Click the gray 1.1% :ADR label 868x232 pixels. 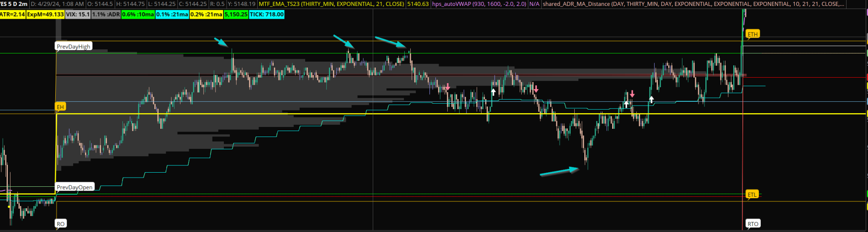click(106, 15)
